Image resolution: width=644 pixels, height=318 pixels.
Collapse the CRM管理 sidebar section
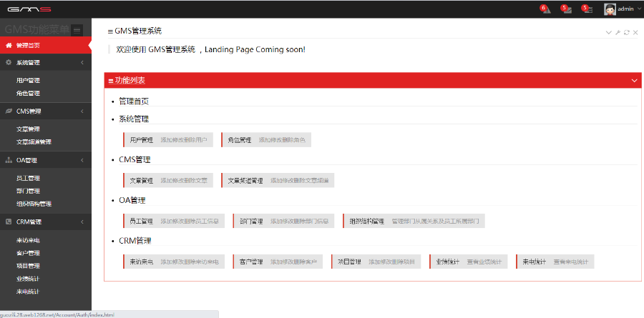tap(82, 222)
